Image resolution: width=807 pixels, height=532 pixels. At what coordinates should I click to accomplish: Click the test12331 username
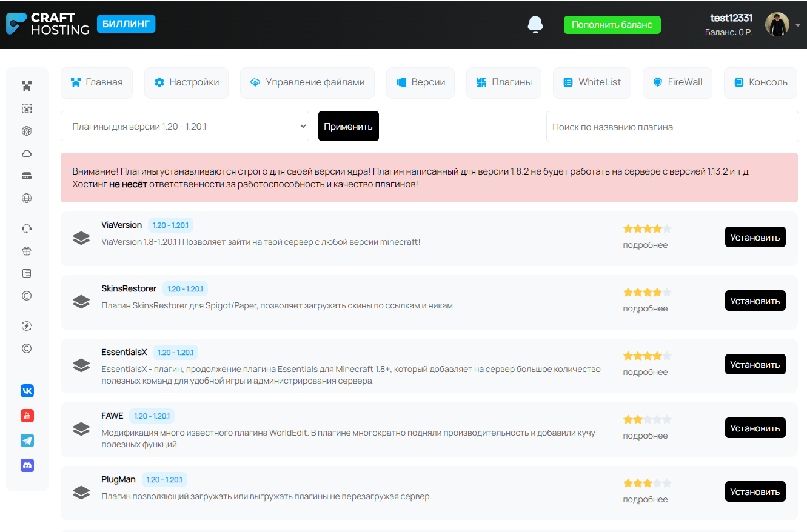click(x=731, y=18)
